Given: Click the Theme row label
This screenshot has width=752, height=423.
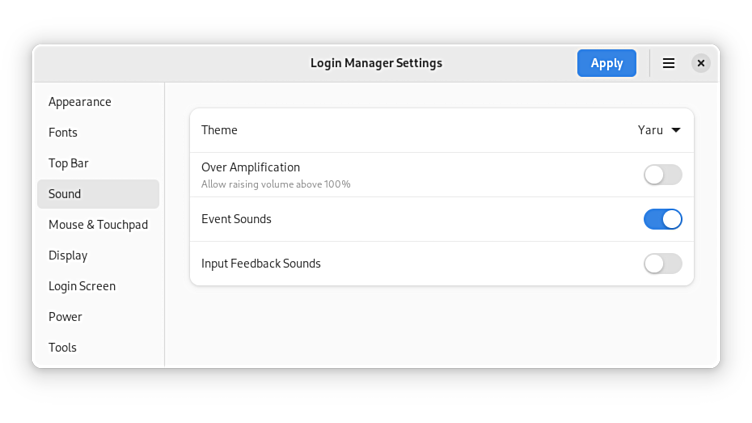Looking at the screenshot, I should (x=219, y=130).
